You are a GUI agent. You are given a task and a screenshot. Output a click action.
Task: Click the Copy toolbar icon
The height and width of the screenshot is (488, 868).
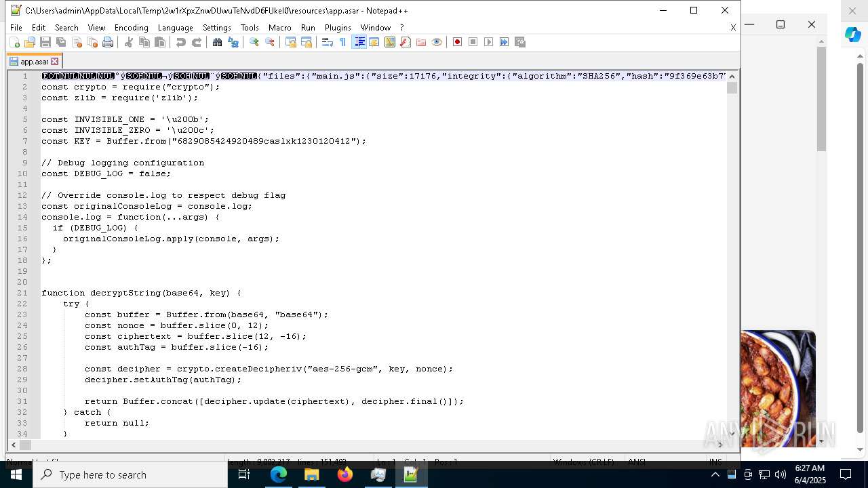pyautogui.click(x=144, y=42)
